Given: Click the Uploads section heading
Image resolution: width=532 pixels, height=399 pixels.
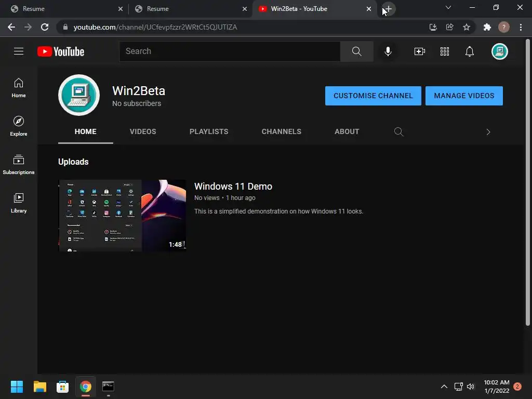Looking at the screenshot, I should click(x=73, y=162).
